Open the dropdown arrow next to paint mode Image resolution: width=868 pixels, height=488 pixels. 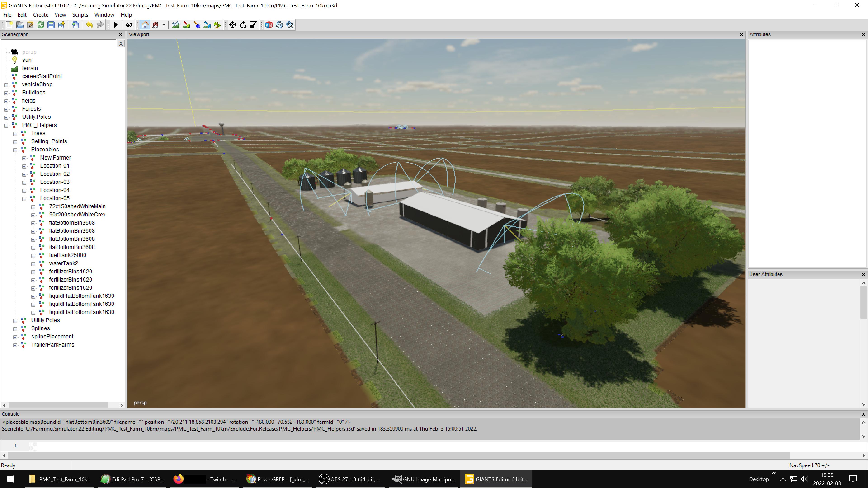click(x=164, y=25)
